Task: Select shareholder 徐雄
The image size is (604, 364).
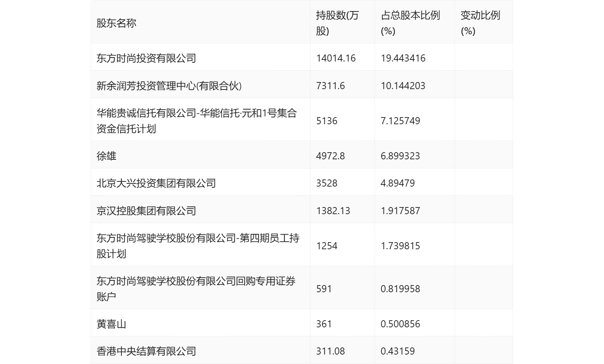Action: (x=107, y=156)
